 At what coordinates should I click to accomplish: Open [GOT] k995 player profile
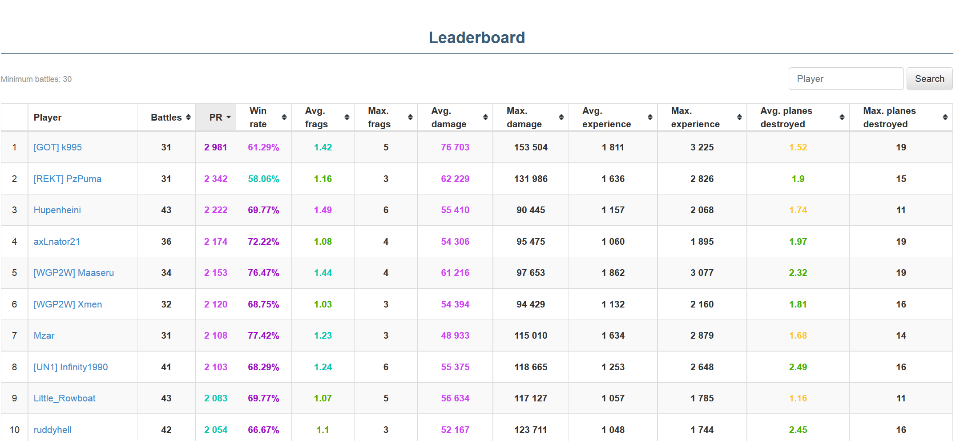(58, 147)
